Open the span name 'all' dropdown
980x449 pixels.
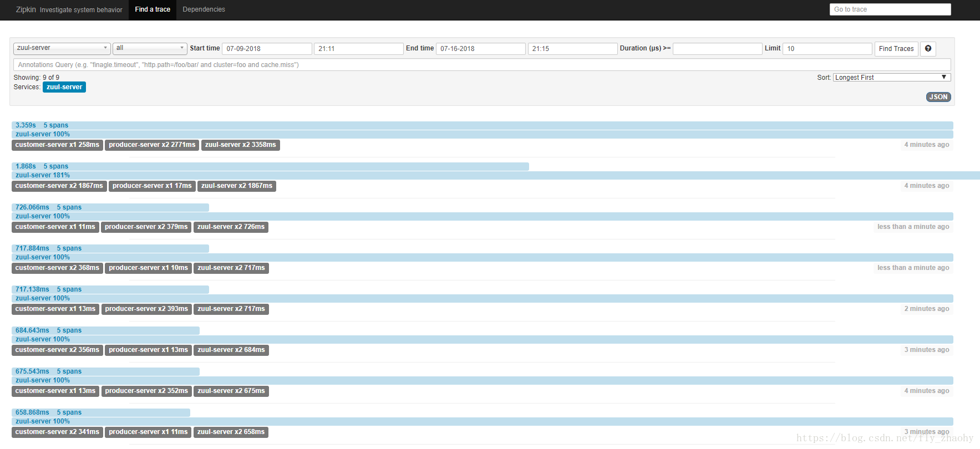pos(150,48)
